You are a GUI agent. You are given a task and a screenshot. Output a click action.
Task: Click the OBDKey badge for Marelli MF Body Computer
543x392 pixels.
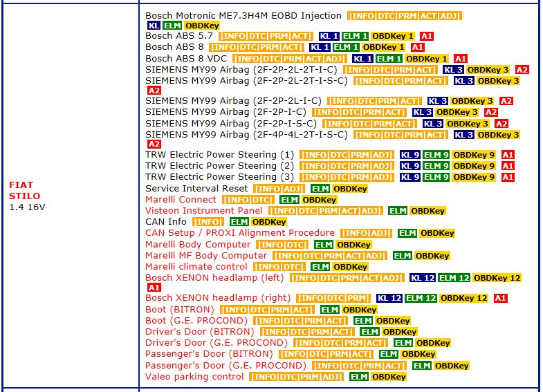[x=432, y=256]
